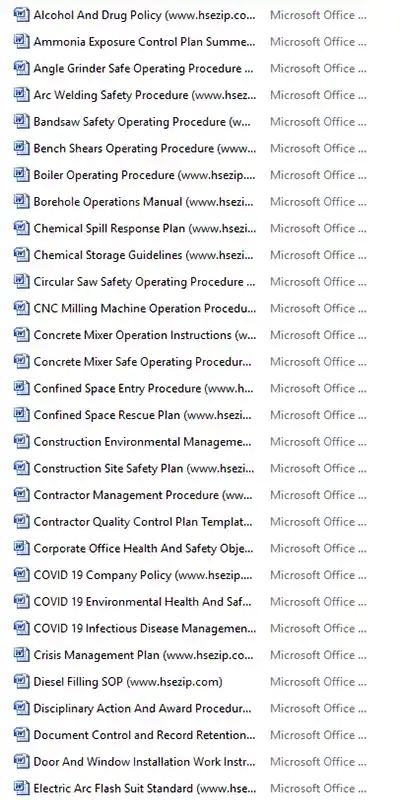This screenshot has height=800, width=400.
Task: Select file Door And Window Installation Work Instruction
Action: pos(144,761)
